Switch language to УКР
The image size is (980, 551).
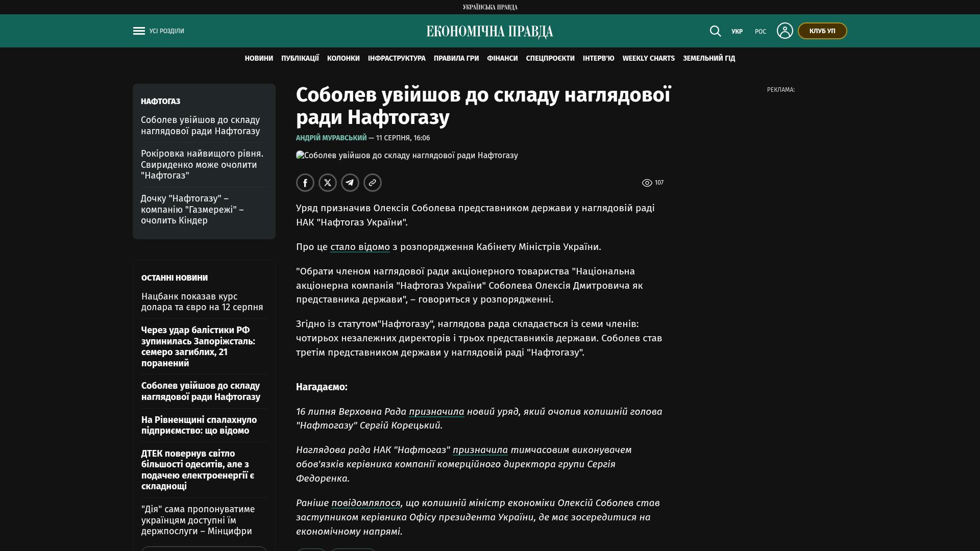tap(737, 32)
